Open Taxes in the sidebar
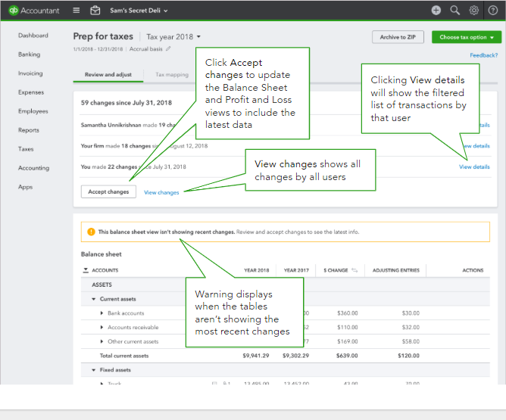The image size is (506, 420). (x=26, y=149)
